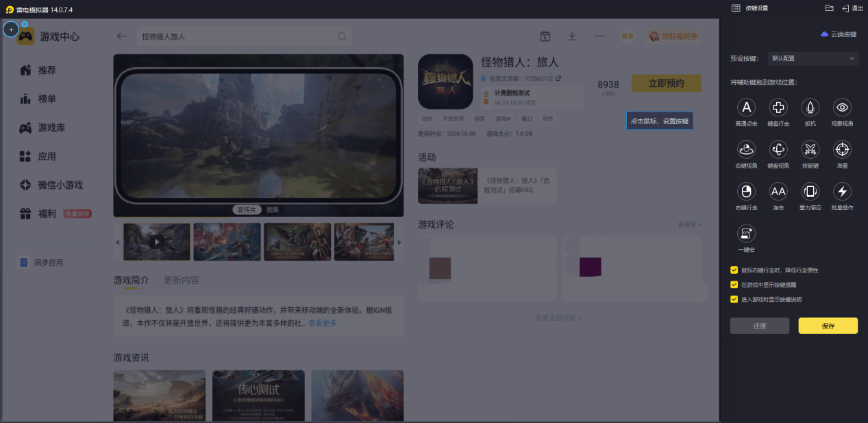Open the downloads arrow icon
Image resolution: width=868 pixels, height=423 pixels.
click(x=572, y=36)
